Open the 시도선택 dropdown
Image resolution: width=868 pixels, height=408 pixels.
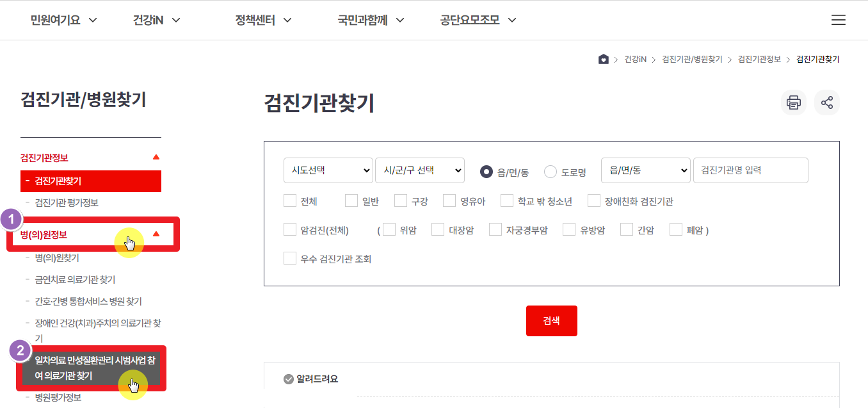328,170
